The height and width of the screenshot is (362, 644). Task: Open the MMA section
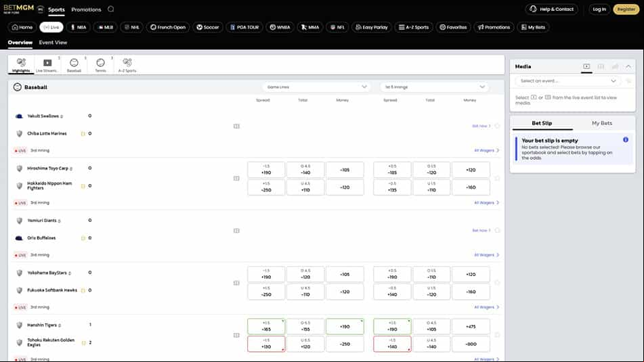(x=310, y=27)
